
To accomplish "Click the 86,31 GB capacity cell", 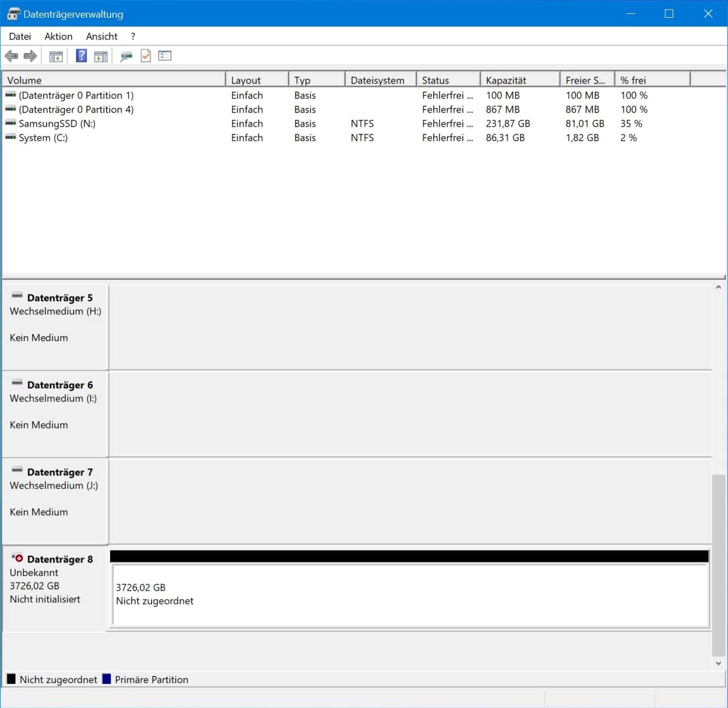I will click(x=505, y=138).
